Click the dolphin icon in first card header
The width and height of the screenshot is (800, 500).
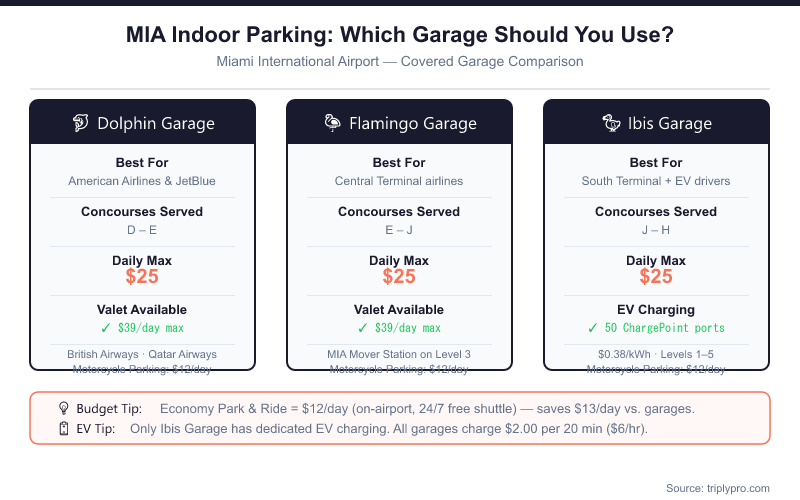[x=81, y=124]
